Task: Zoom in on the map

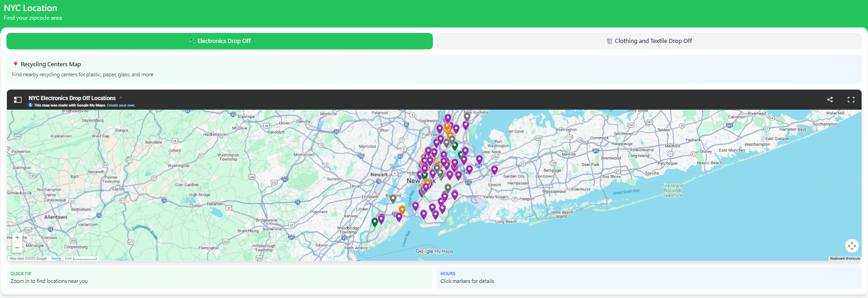Action: [x=17, y=238]
